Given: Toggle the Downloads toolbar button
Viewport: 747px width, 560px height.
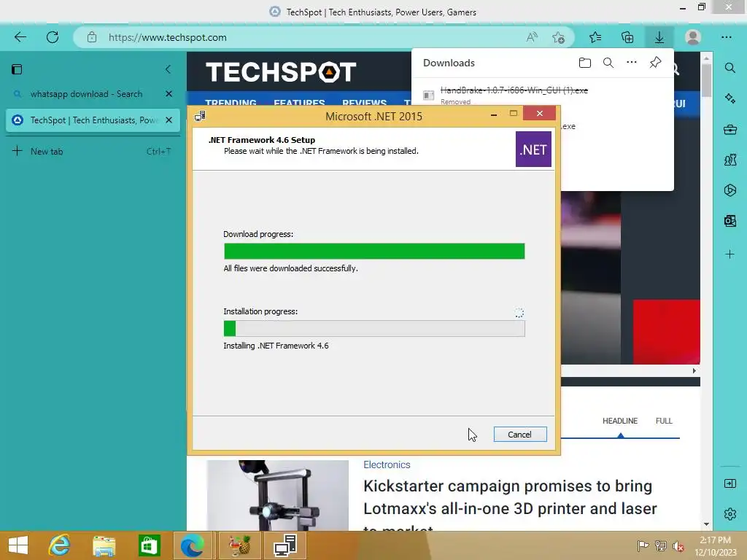Looking at the screenshot, I should pos(659,37).
